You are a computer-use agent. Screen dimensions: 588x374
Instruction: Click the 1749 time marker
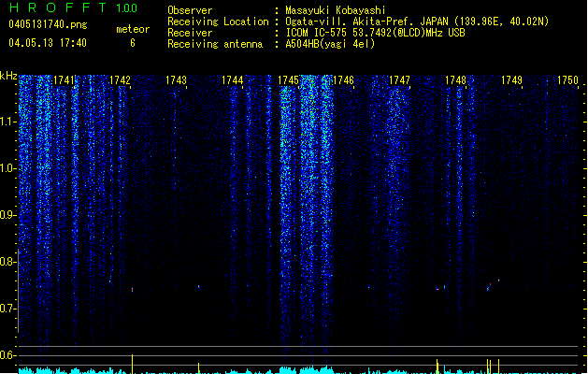click(x=511, y=80)
